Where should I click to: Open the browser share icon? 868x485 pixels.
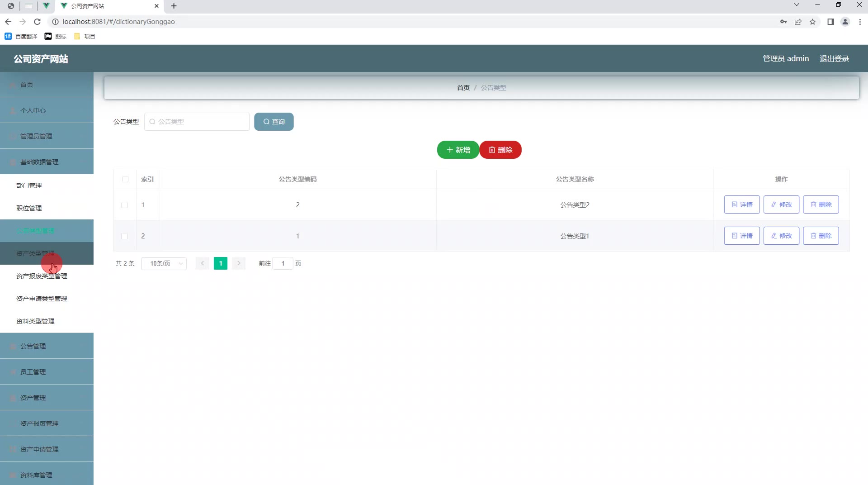[x=798, y=22]
